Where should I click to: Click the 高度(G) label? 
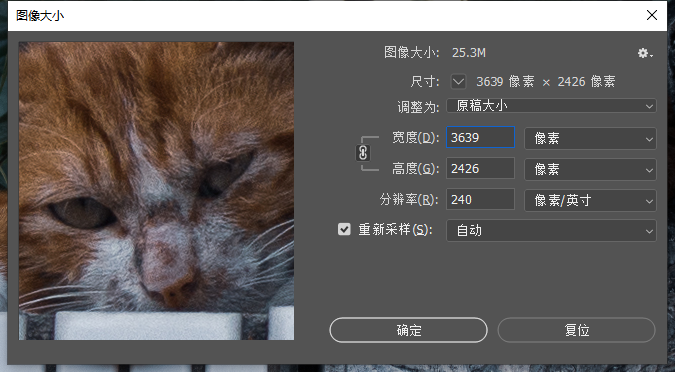click(415, 169)
